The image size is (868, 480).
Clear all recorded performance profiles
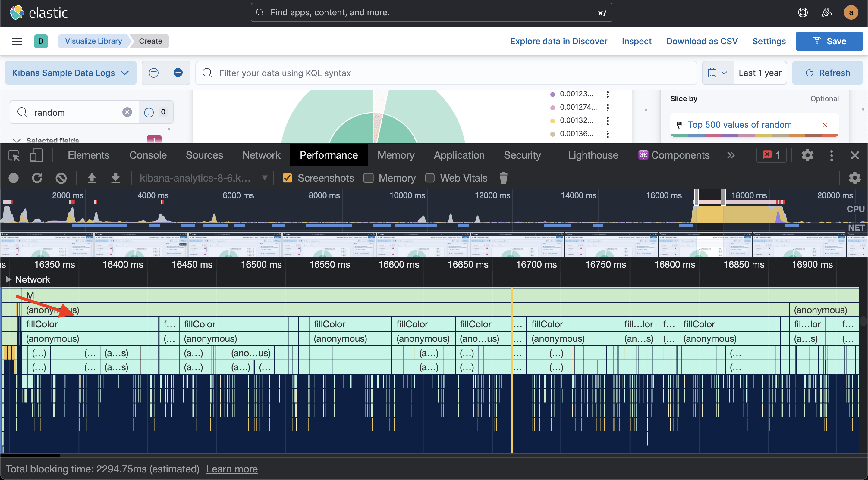point(61,178)
